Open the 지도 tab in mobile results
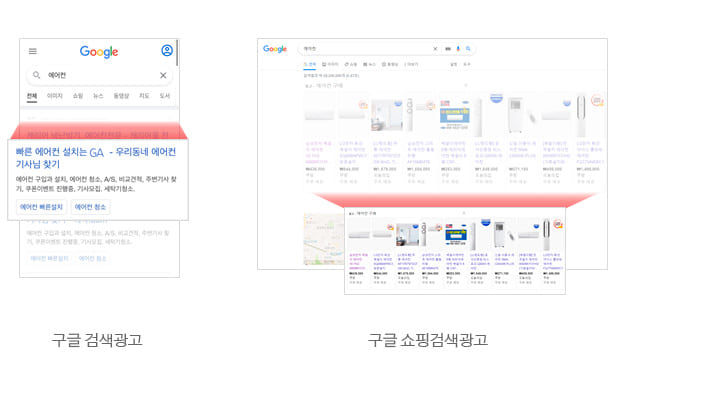This screenshot has width=727, height=399. [x=144, y=96]
